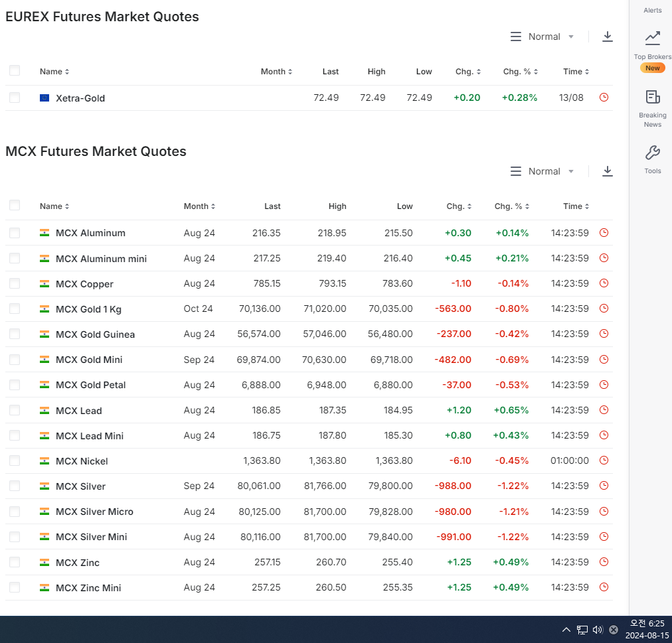This screenshot has height=643, width=672.
Task: Click clock icon for MCX Lead Mini
Action: pos(604,435)
